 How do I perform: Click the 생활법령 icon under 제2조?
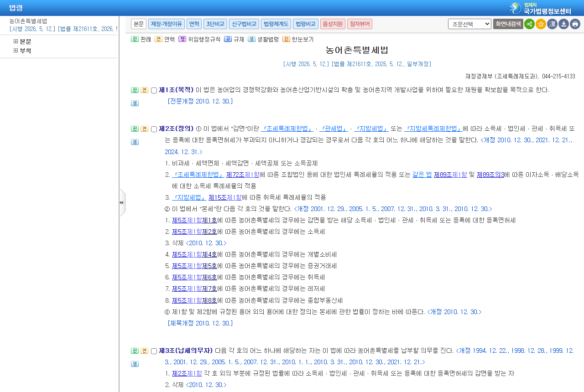(x=135, y=142)
